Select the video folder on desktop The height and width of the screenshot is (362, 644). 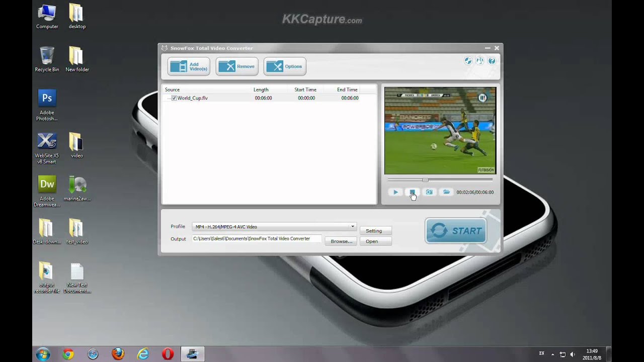pos(77,145)
